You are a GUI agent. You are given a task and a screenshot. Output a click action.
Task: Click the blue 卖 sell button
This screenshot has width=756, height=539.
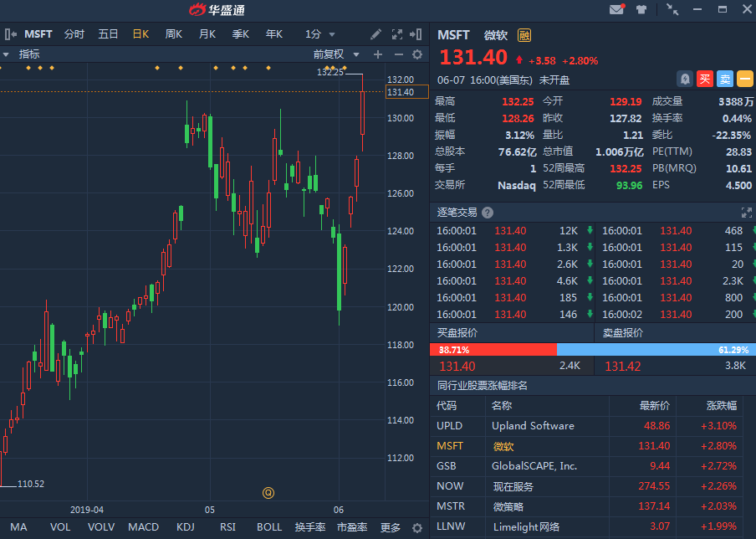tap(724, 79)
